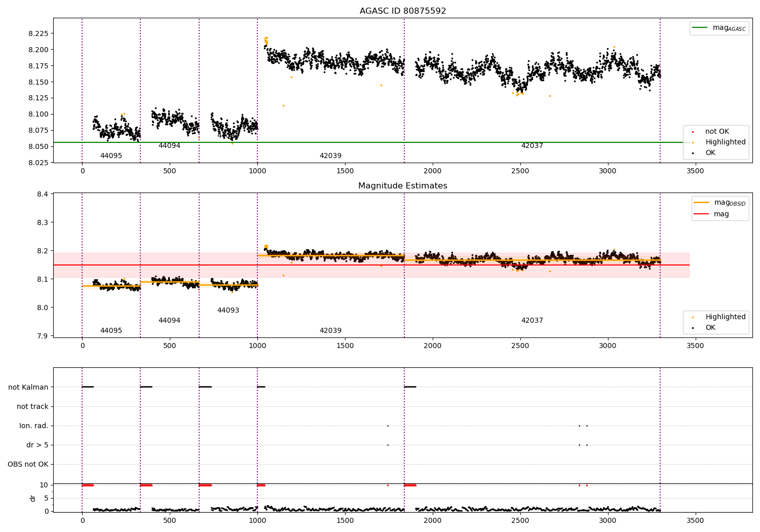Screen dimensions: 760x532
Task: Click the 'not track' axis label
Action: [32, 407]
